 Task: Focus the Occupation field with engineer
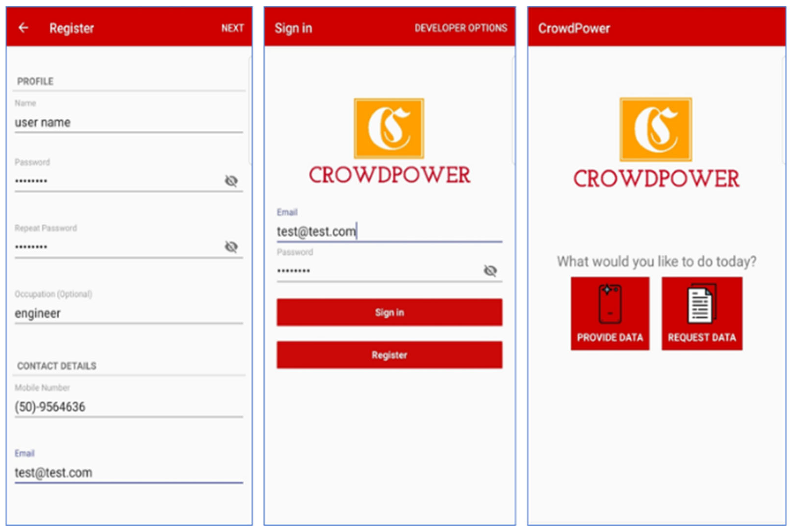(128, 313)
